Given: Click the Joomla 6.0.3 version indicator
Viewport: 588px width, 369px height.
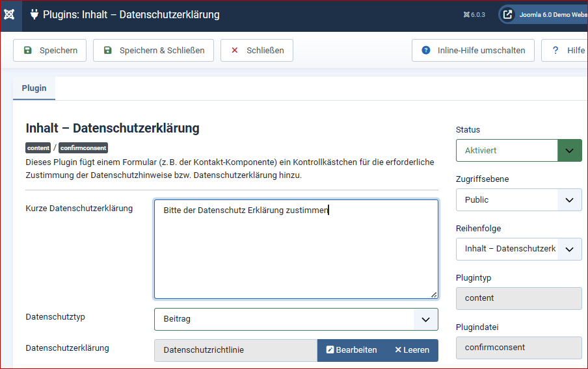Looking at the screenshot, I should [x=474, y=15].
